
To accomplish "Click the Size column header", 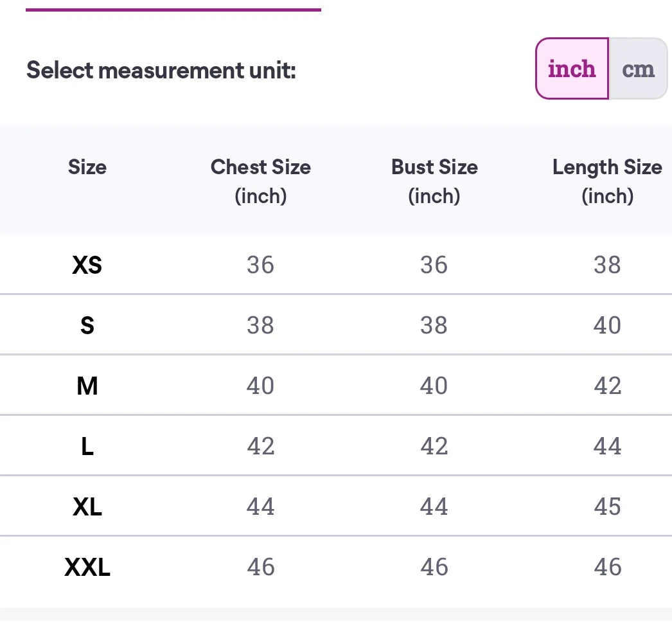I will 87,167.
